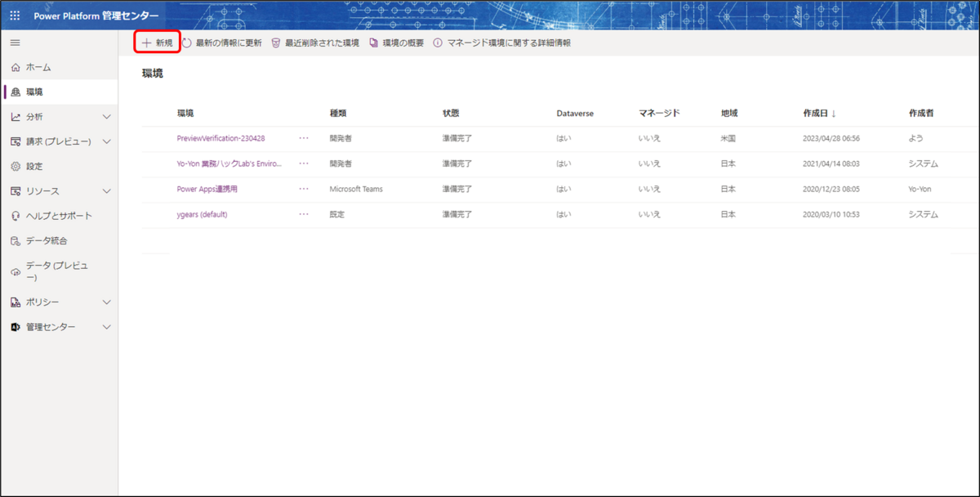Click the info icon for マネージド環境に関する詳細情報

[x=438, y=43]
